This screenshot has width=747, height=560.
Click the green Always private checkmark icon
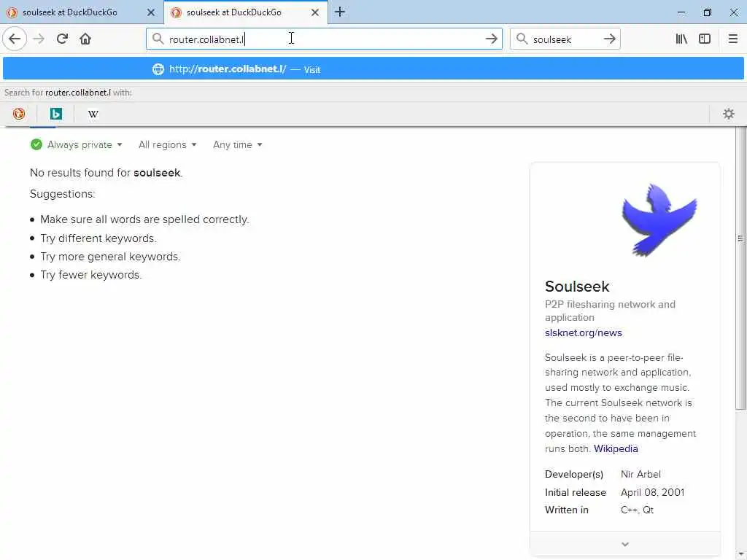pyautogui.click(x=36, y=144)
